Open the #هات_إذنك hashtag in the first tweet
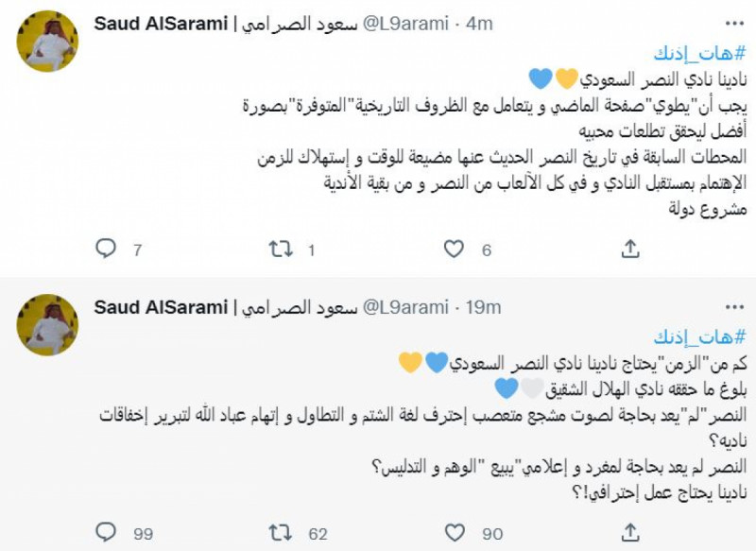 (x=699, y=52)
